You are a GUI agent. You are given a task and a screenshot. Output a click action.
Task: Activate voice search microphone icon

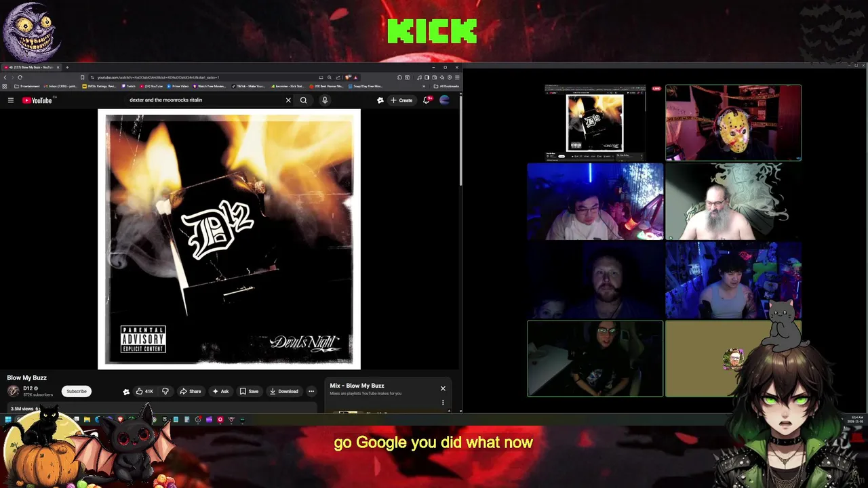(325, 100)
